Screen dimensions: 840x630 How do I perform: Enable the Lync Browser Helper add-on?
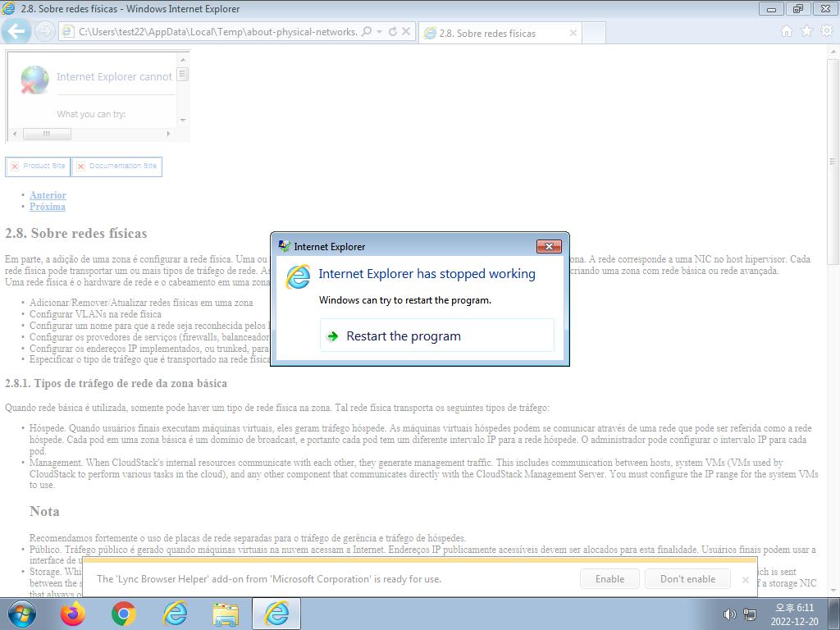(x=609, y=578)
